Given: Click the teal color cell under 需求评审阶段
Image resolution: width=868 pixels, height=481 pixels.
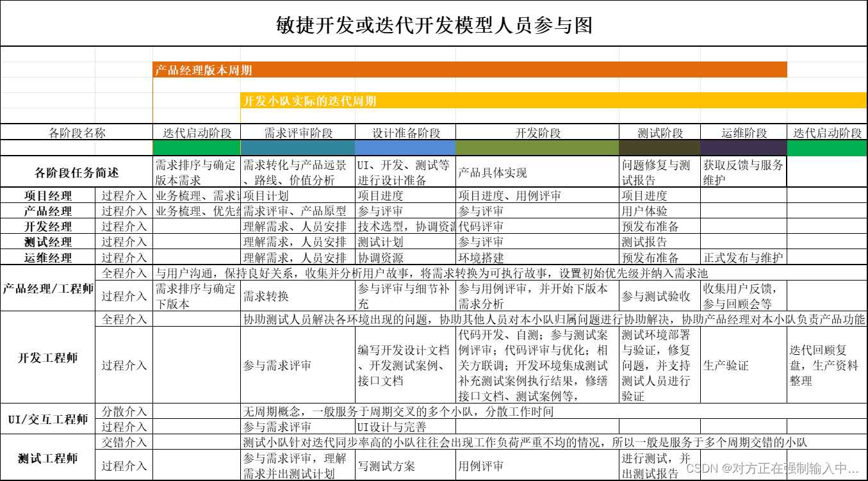Looking at the screenshot, I should pyautogui.click(x=299, y=147).
